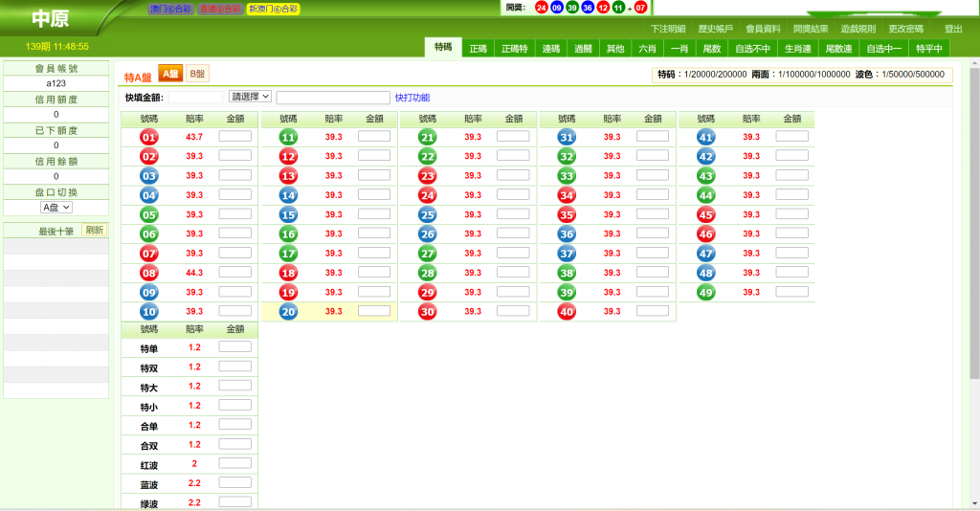The height and width of the screenshot is (511, 980).
Task: Click the red number 24 ball in table
Action: coord(428,195)
